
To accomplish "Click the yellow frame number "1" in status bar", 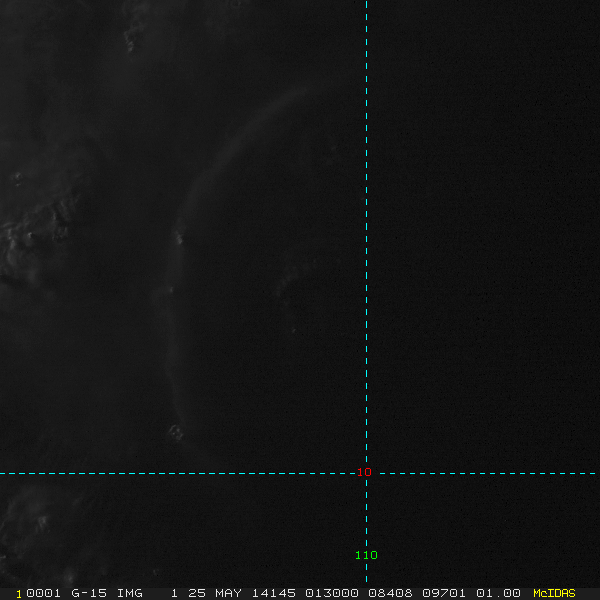I will (19, 594).
